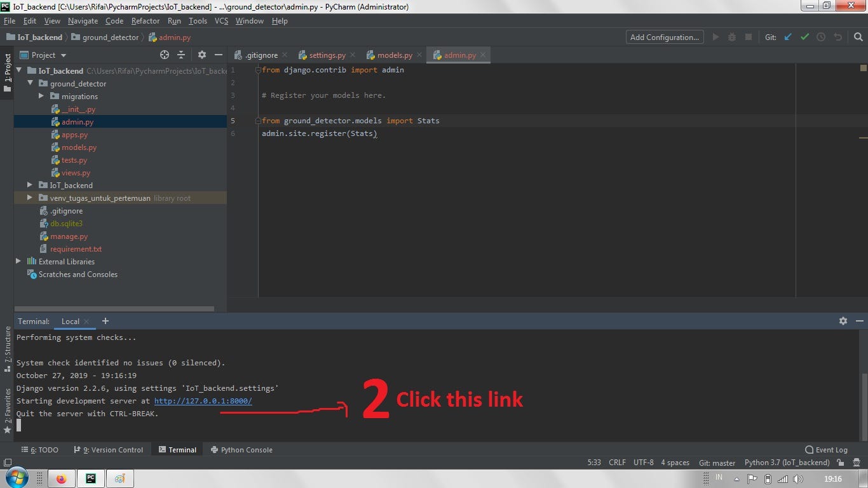Click the Project panel settings gear icon
868x488 pixels.
[202, 55]
